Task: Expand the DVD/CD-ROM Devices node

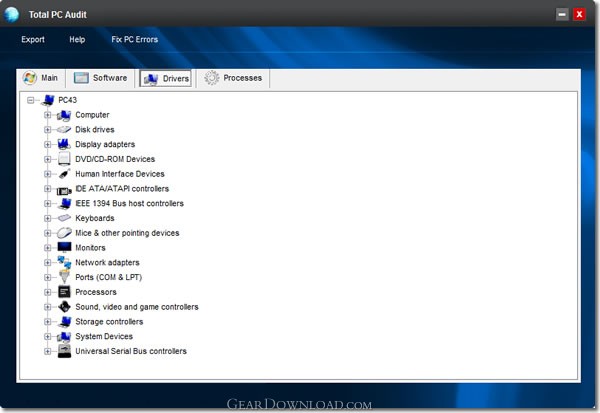Action: pyautogui.click(x=47, y=159)
